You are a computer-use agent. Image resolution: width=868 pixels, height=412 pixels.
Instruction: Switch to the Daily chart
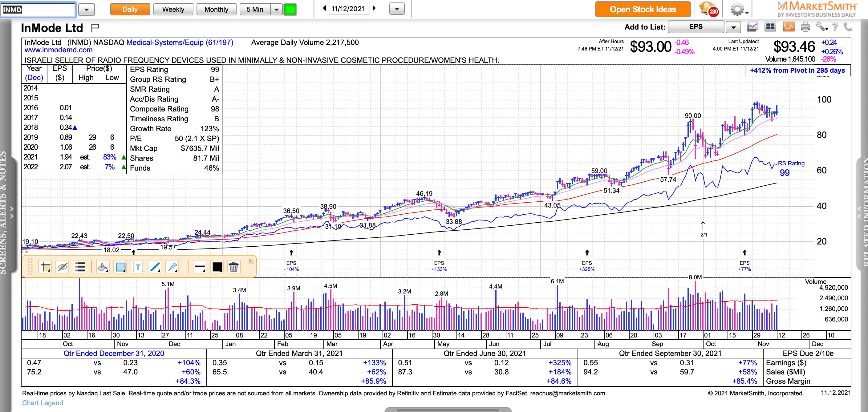click(x=130, y=9)
